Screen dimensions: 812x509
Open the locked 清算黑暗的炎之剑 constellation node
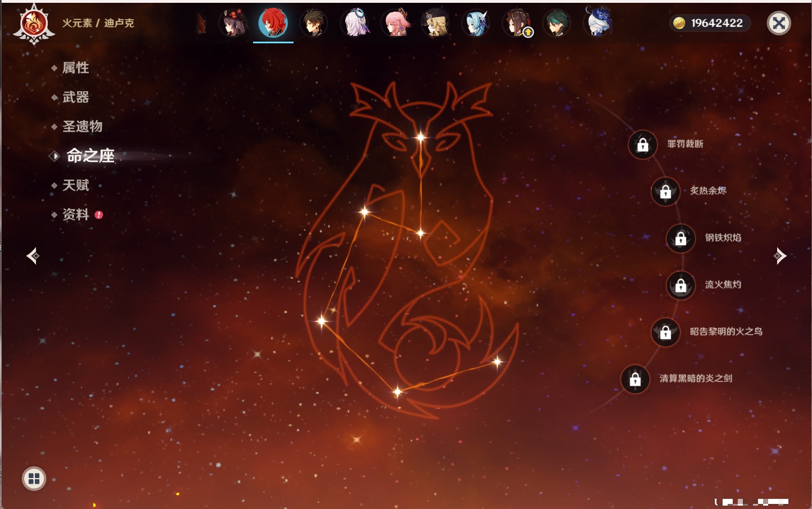coord(635,379)
